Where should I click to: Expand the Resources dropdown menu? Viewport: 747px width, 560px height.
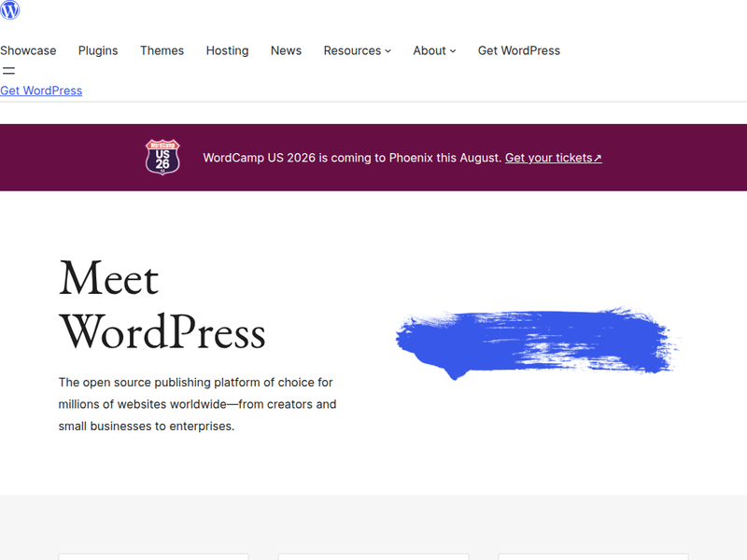[358, 50]
